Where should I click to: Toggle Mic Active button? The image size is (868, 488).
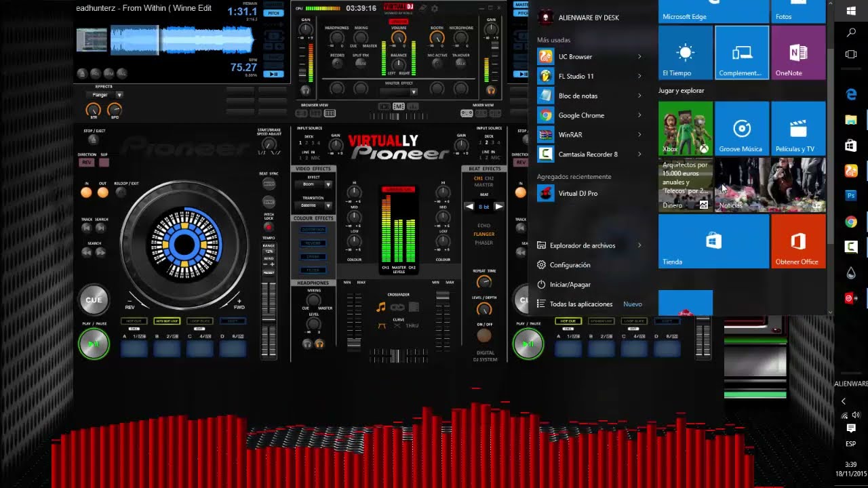[x=437, y=63]
